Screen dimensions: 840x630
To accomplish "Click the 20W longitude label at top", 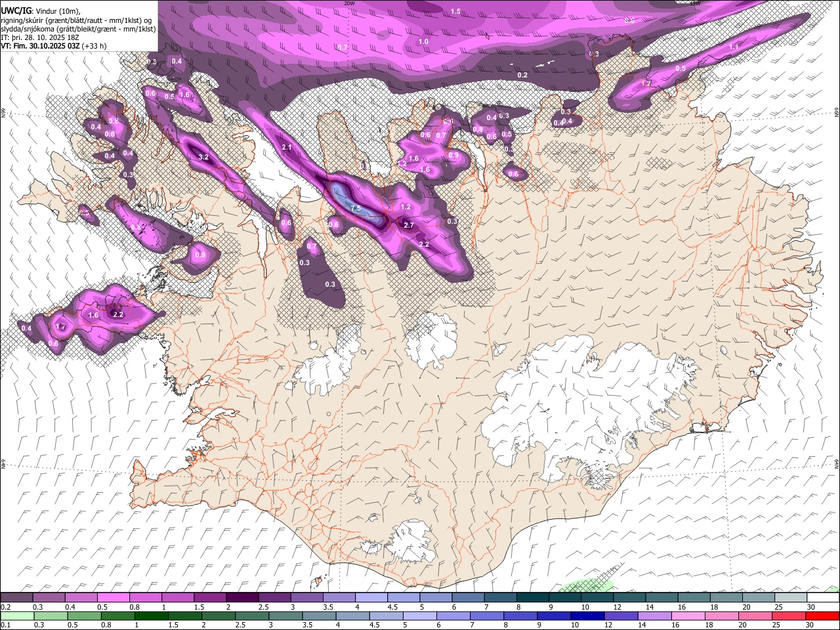I will click(x=350, y=3).
